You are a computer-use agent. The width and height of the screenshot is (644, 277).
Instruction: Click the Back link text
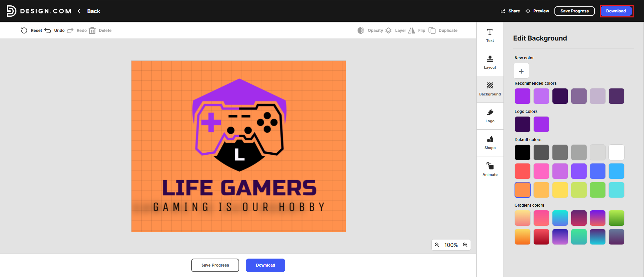coord(94,11)
